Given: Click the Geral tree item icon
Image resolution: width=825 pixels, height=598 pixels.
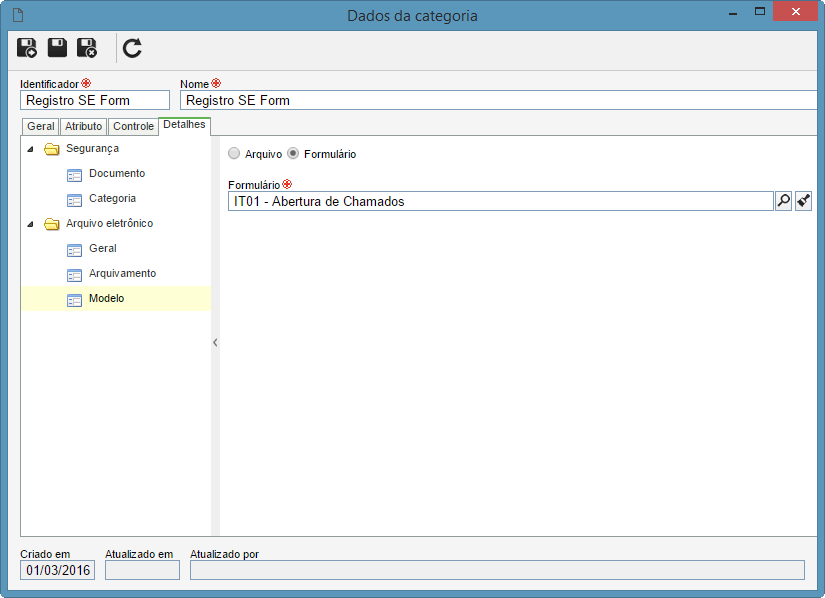Looking at the screenshot, I should (x=74, y=250).
